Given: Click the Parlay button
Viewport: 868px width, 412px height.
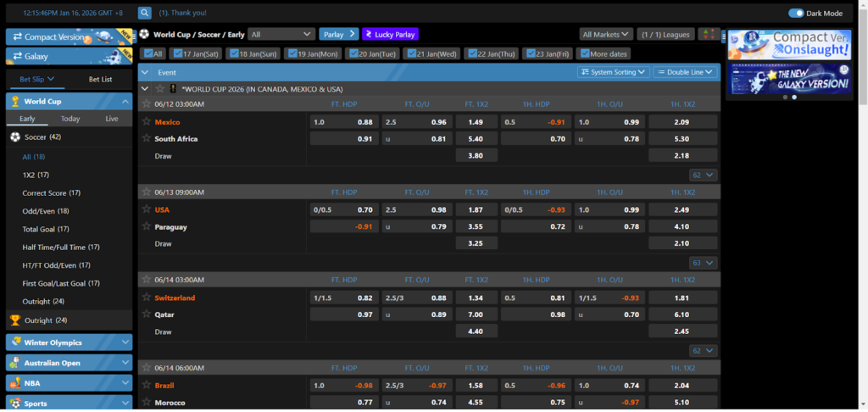Looking at the screenshot, I should click(339, 34).
